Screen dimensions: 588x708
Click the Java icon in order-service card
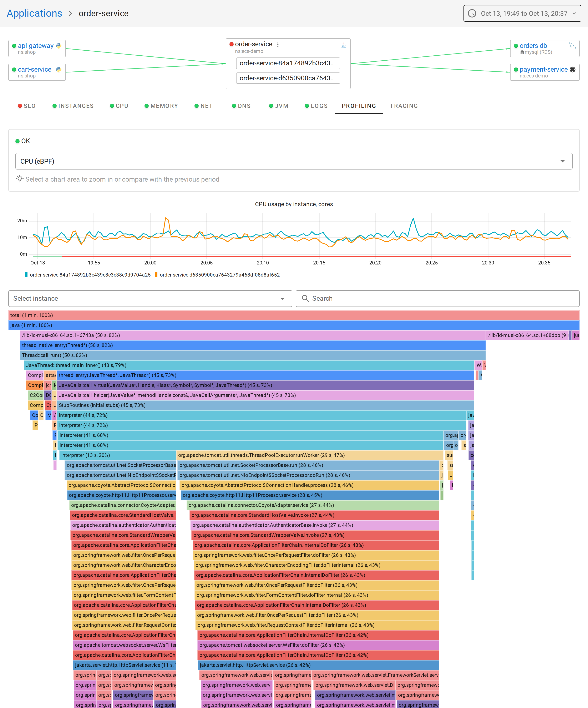344,45
